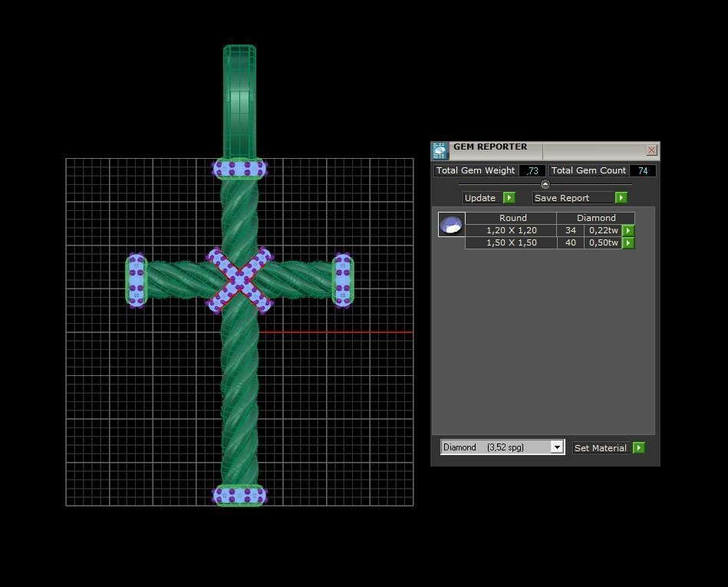Click the green arrow beside Set Material

point(639,447)
